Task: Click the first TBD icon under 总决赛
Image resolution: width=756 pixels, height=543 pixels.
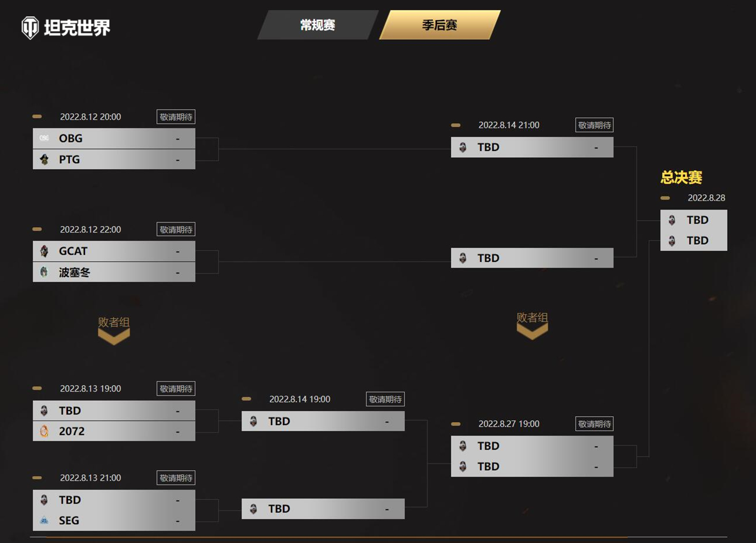Action: point(672,220)
